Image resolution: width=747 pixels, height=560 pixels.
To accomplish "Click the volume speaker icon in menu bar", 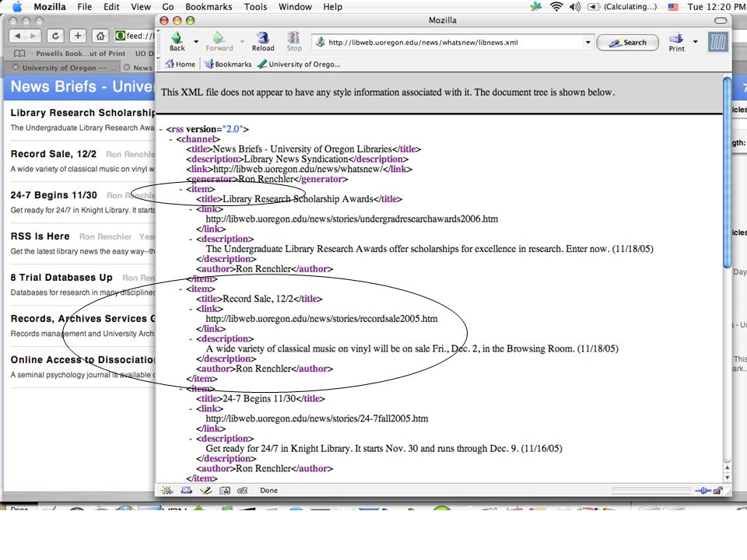I will [x=575, y=7].
